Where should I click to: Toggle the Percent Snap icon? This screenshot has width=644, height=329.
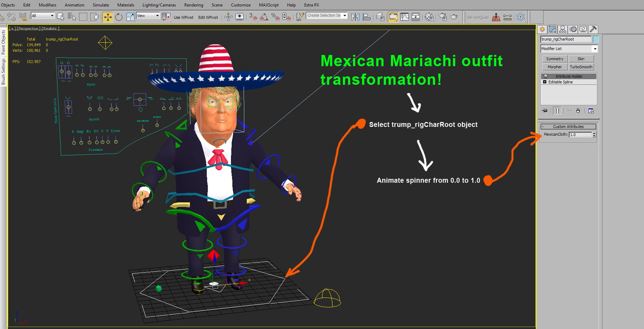(275, 17)
